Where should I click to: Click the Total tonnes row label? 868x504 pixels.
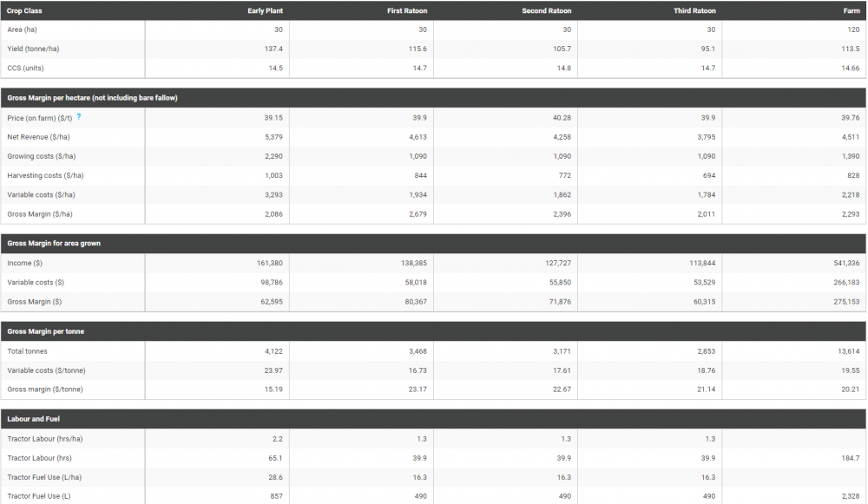tap(27, 351)
